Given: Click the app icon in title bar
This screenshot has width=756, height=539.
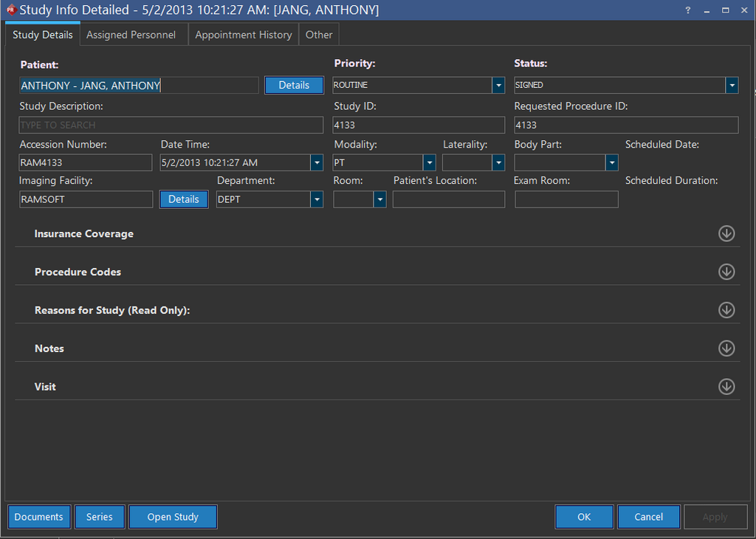Looking at the screenshot, I should [10, 10].
